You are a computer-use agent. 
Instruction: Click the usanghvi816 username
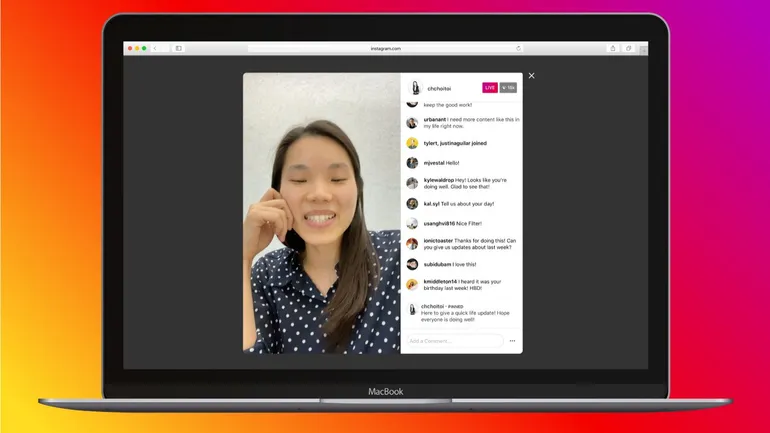coord(439,224)
